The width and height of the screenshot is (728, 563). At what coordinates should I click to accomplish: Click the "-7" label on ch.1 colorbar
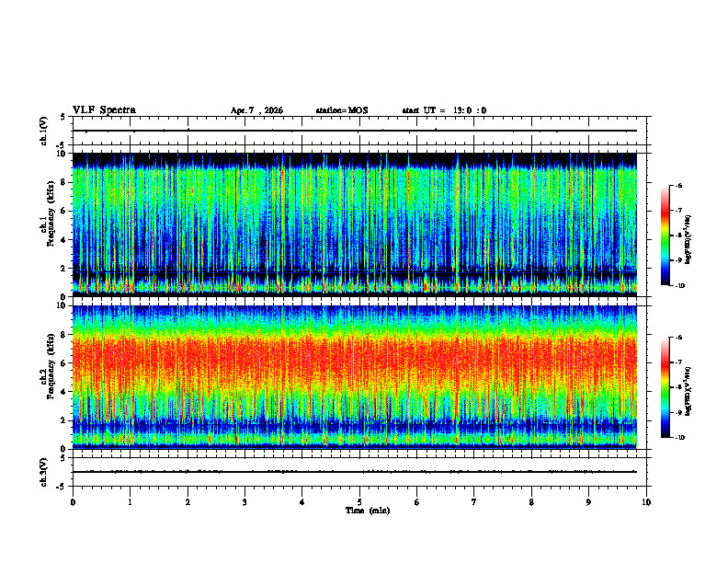tap(678, 211)
